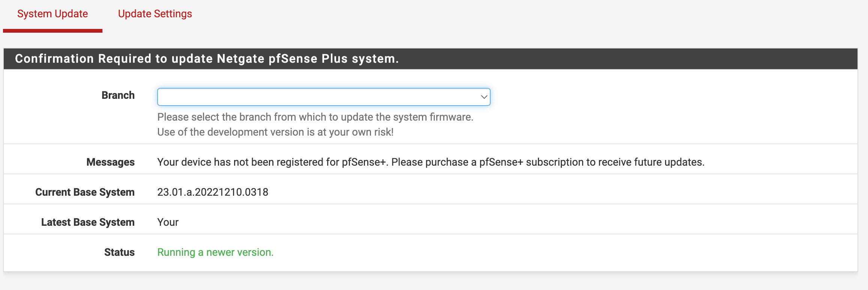Switch to the Update Settings tab
The height and width of the screenshot is (290, 868).
pos(155,14)
